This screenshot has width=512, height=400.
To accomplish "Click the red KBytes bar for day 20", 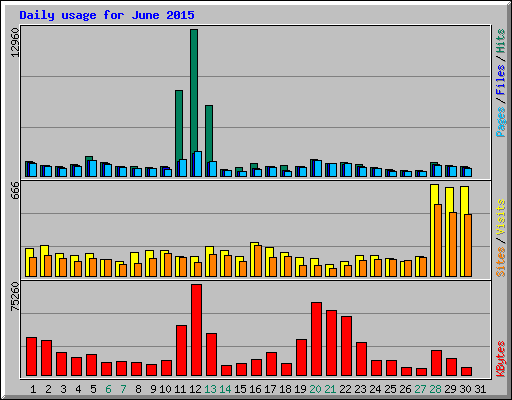I will click(x=316, y=339).
